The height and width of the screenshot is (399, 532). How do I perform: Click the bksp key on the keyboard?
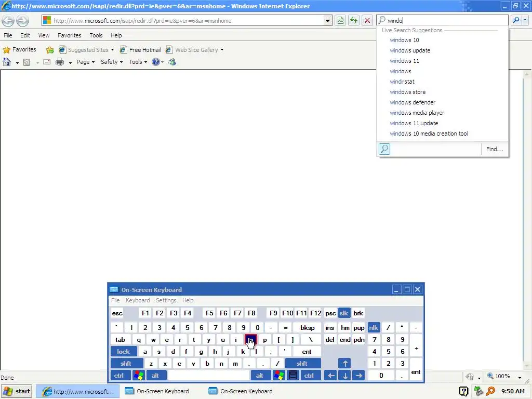tap(308, 328)
